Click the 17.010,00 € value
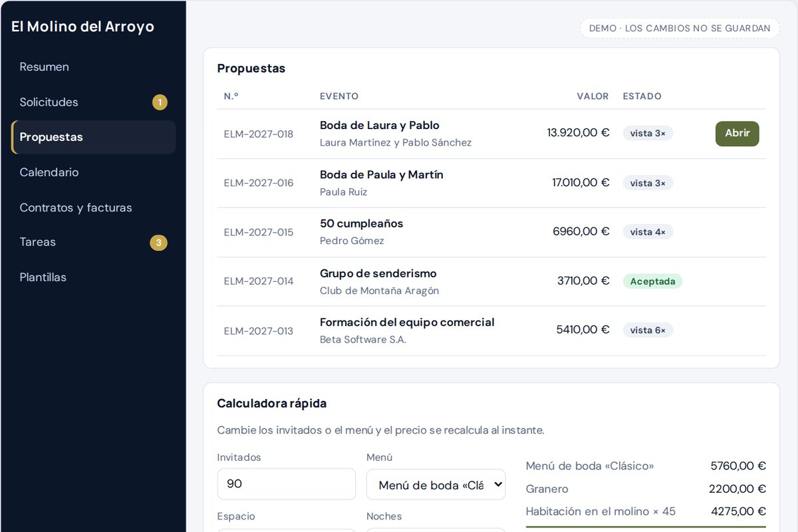 pos(581,183)
